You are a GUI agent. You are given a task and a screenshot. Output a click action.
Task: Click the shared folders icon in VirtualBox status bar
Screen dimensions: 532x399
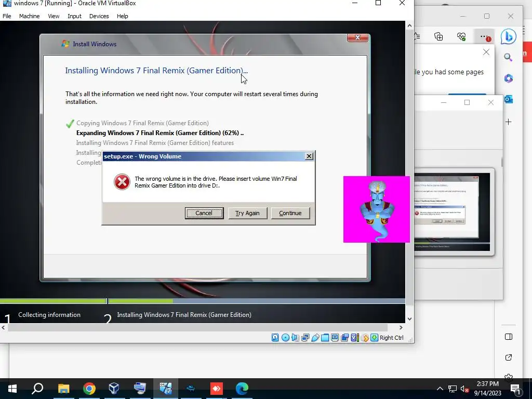pyautogui.click(x=325, y=338)
